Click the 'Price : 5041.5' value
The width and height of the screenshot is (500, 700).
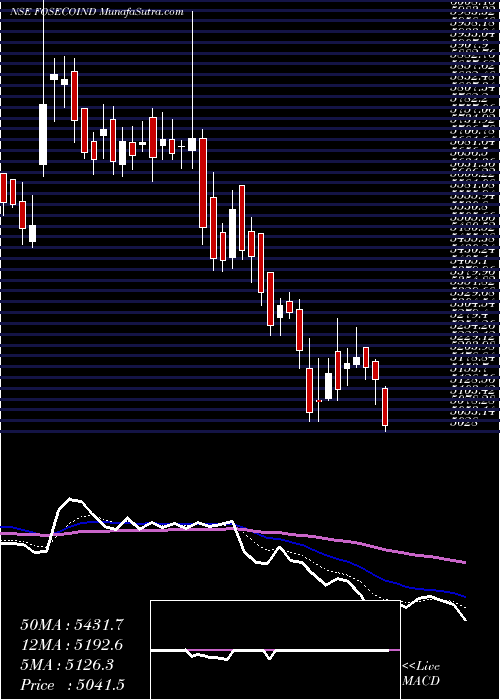pyautogui.click(x=71, y=685)
